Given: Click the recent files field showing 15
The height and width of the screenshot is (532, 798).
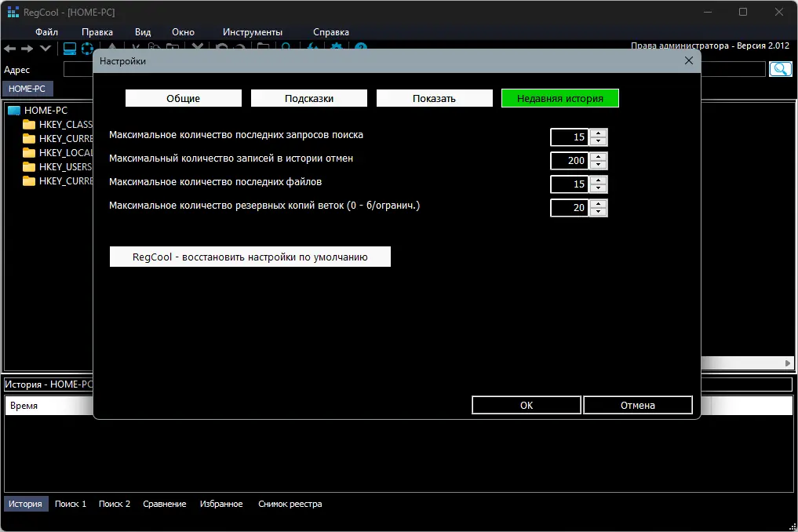Looking at the screenshot, I should [x=570, y=184].
